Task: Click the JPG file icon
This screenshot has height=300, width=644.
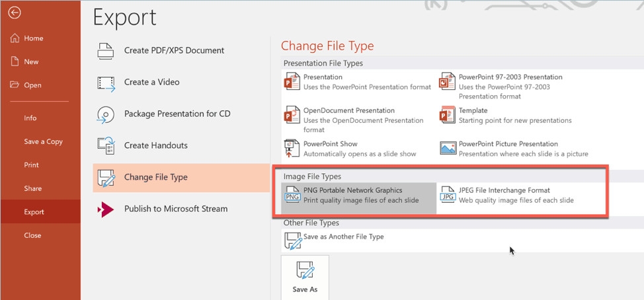Action: coord(448,194)
